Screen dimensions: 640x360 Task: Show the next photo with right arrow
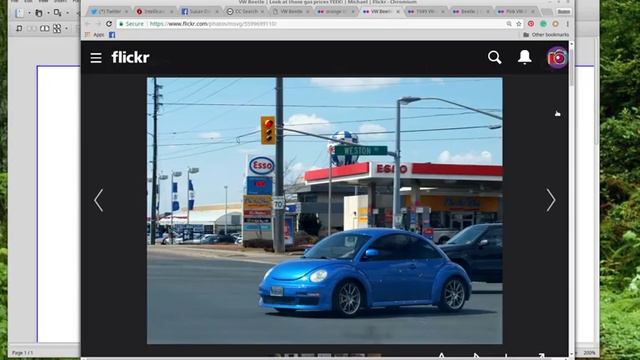click(x=551, y=200)
